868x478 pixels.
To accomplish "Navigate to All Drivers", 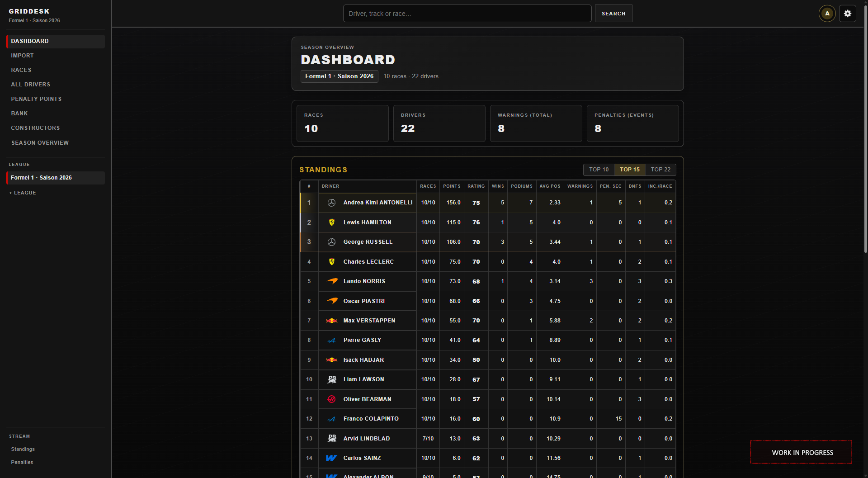I will (x=56, y=85).
